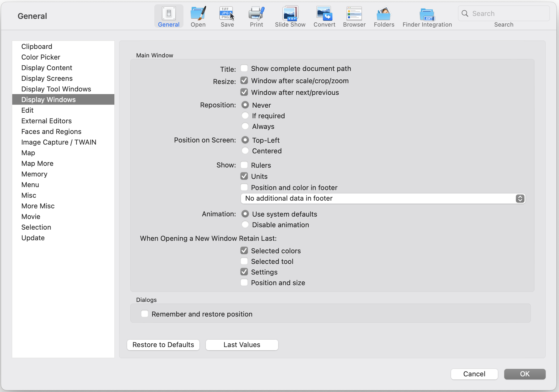The height and width of the screenshot is (392, 559).
Task: Go to Slide Show preferences icon
Action: (x=290, y=16)
